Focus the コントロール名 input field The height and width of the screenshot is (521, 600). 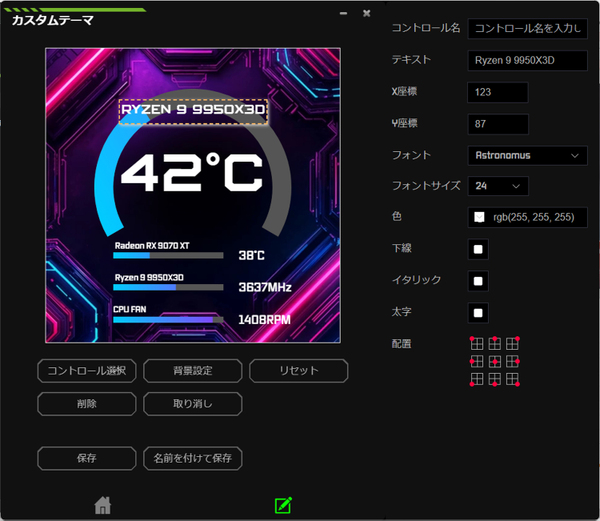pyautogui.click(x=527, y=28)
